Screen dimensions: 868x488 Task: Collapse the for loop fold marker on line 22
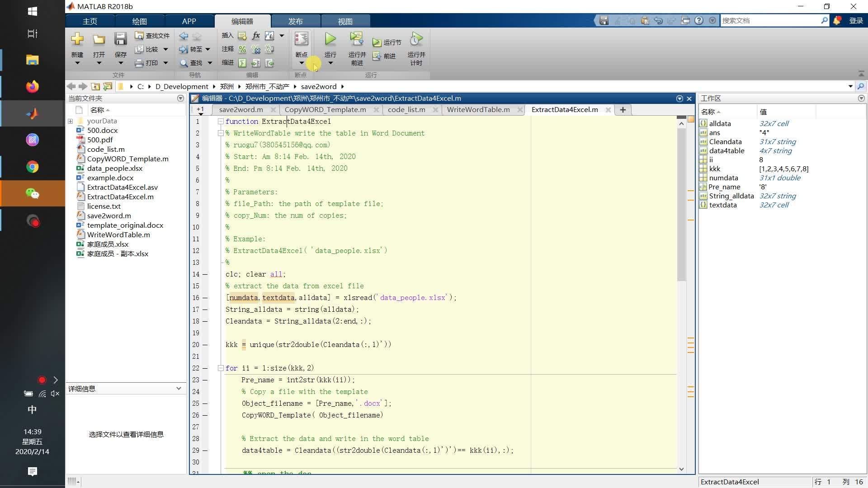(x=221, y=368)
